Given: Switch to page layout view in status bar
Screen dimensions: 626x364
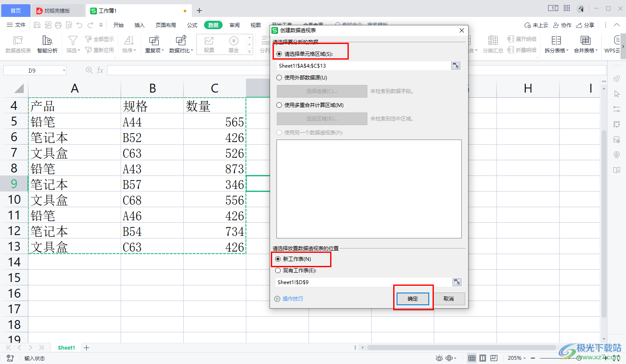Looking at the screenshot, I should click(483, 358).
